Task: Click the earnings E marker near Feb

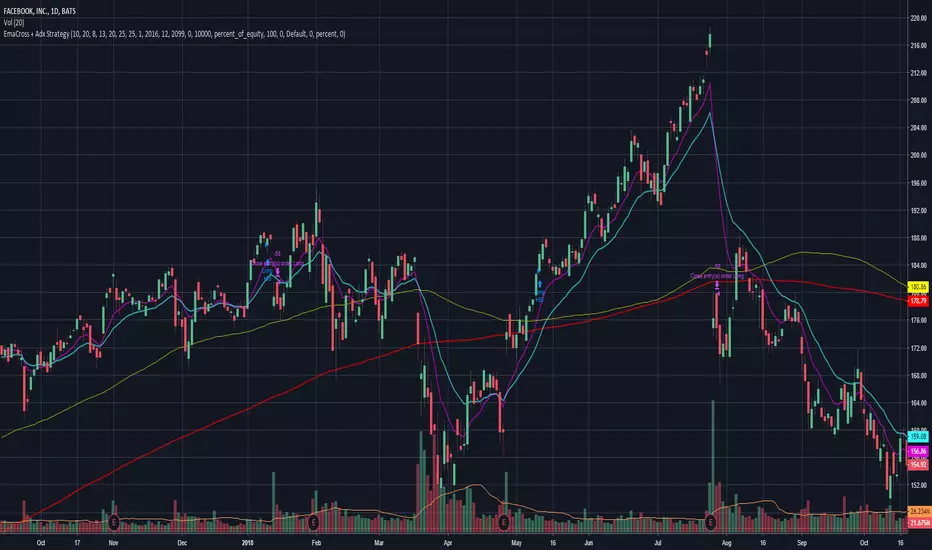Action: (x=313, y=523)
